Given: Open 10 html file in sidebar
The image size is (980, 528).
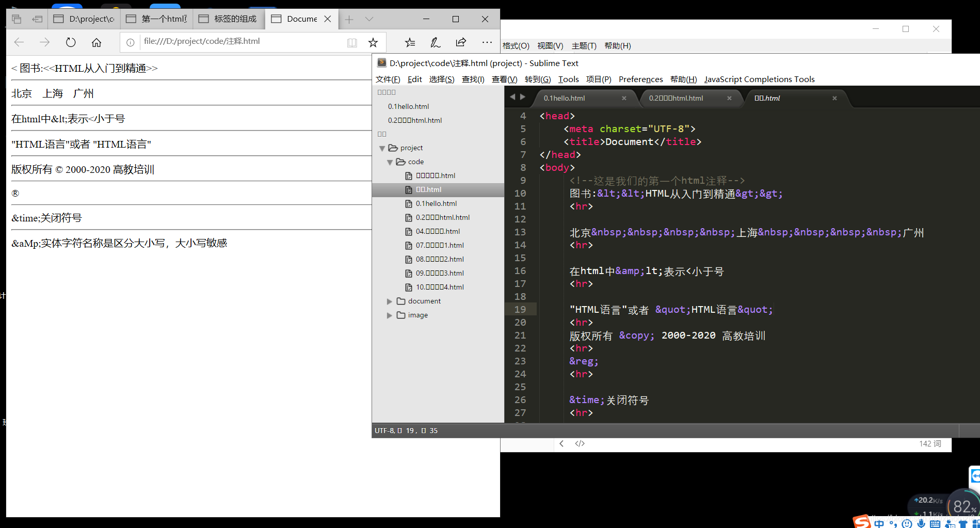Looking at the screenshot, I should click(440, 287).
